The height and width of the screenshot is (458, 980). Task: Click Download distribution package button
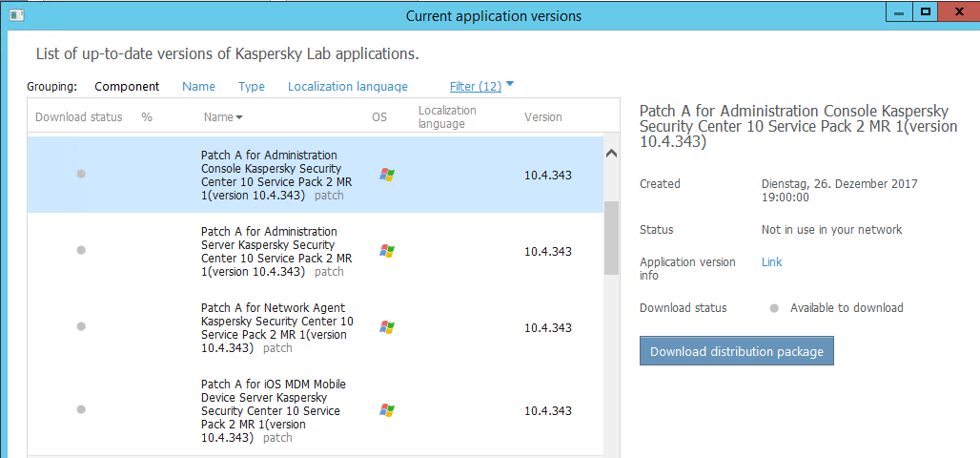tap(737, 351)
